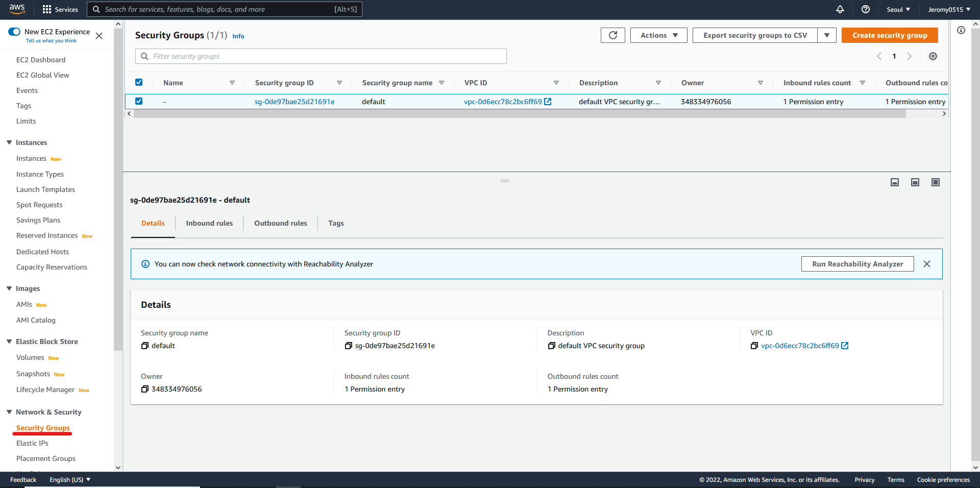Go to previous page arrow
This screenshot has width=980, height=488.
pyautogui.click(x=879, y=56)
